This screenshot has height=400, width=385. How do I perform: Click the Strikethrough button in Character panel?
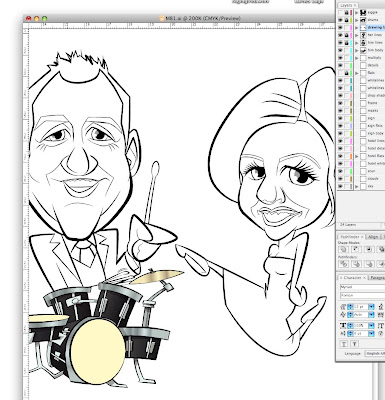(355, 344)
